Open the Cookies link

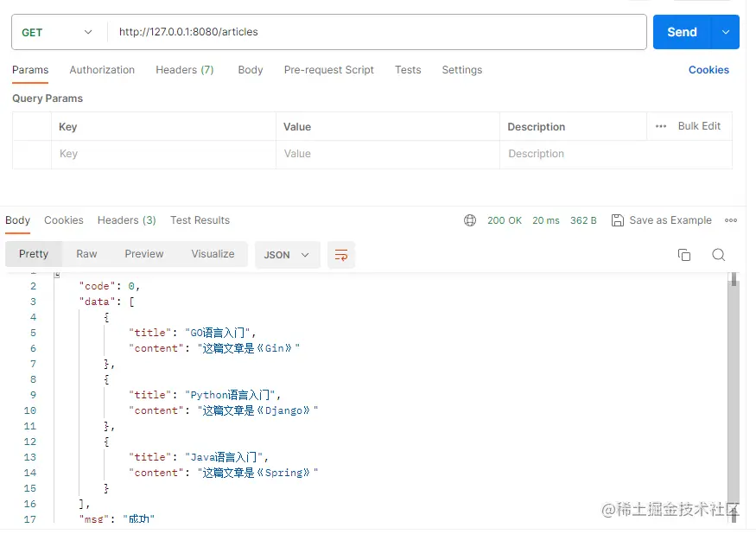click(x=708, y=70)
